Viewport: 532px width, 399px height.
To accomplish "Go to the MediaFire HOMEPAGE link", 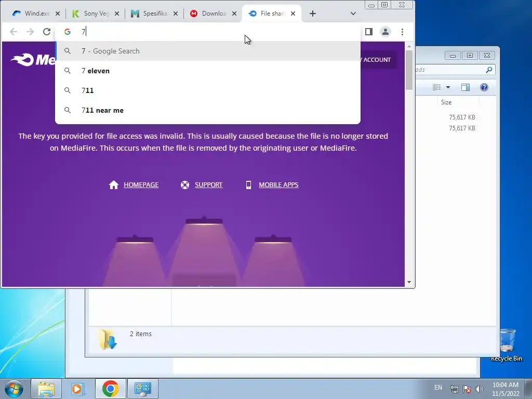I will [141, 184].
